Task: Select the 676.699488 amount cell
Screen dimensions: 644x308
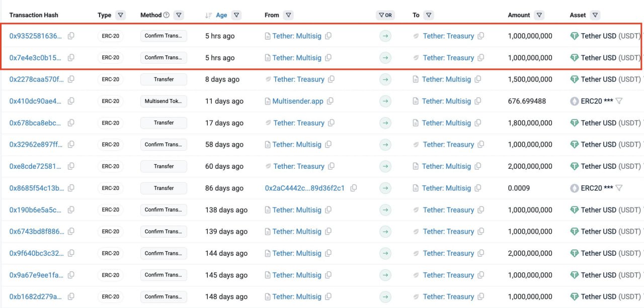Action: pos(527,101)
